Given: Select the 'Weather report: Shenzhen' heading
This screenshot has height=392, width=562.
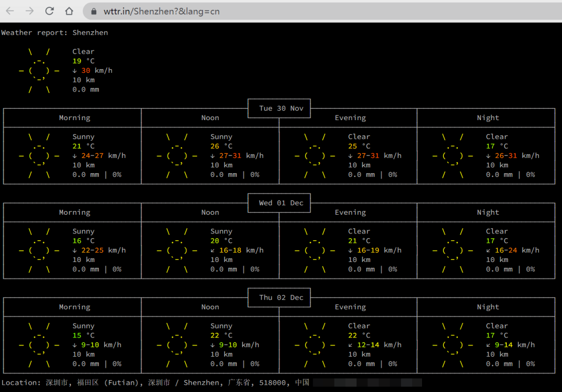Looking at the screenshot, I should [x=55, y=33].
